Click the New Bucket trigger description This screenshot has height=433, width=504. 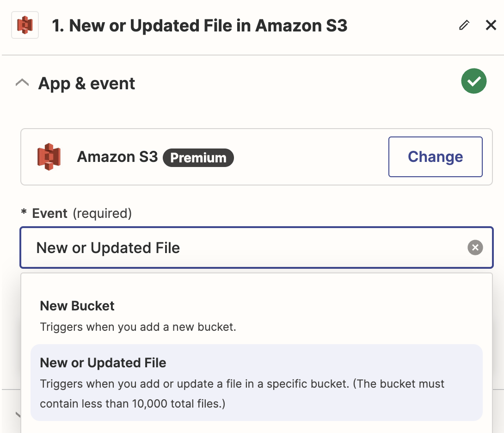coord(138,327)
